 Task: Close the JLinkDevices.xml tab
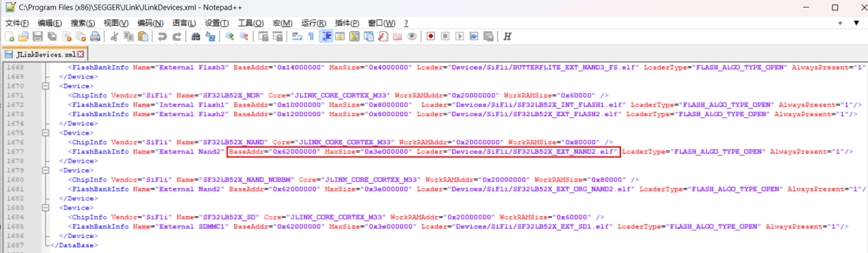click(x=81, y=54)
